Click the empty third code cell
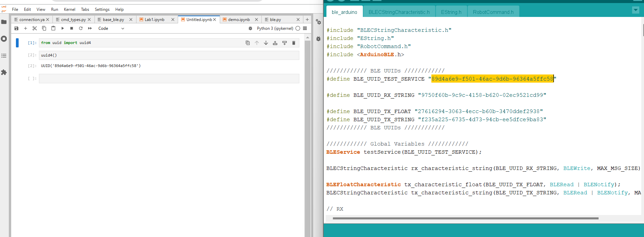The width and height of the screenshot is (644, 237). click(169, 79)
